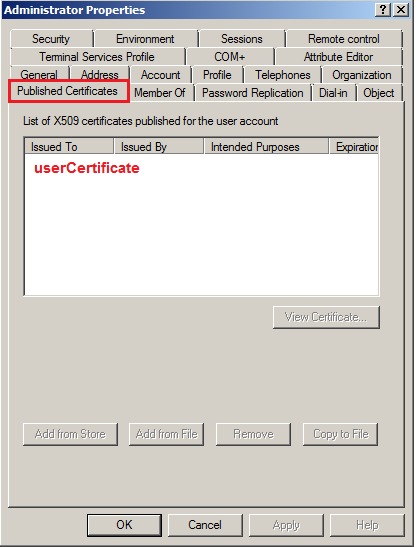Sort by Issued By column header

pyautogui.click(x=159, y=147)
